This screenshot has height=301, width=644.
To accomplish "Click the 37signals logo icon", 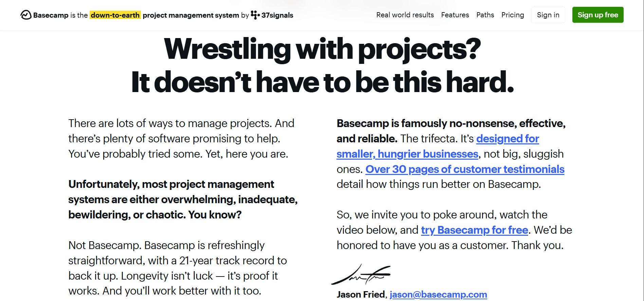I will [255, 15].
